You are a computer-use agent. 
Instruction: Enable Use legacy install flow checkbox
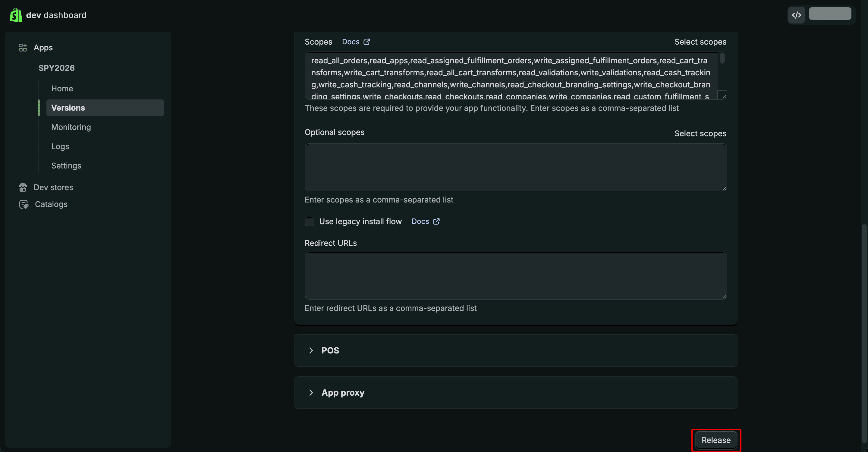pyautogui.click(x=309, y=221)
